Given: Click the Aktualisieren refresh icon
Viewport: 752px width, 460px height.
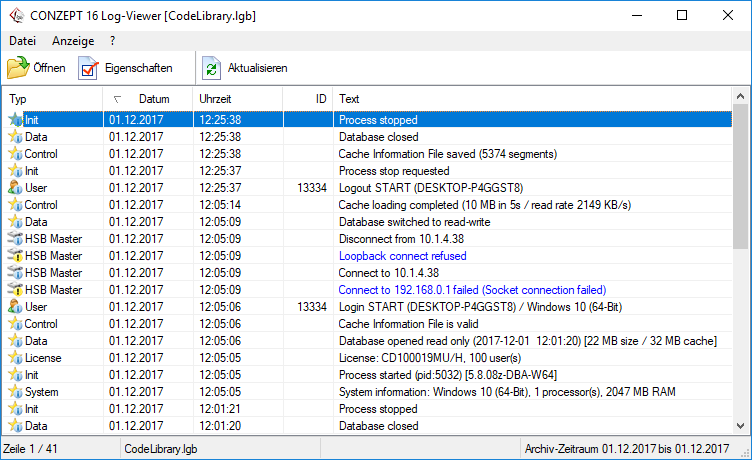Looking at the screenshot, I should [212, 68].
